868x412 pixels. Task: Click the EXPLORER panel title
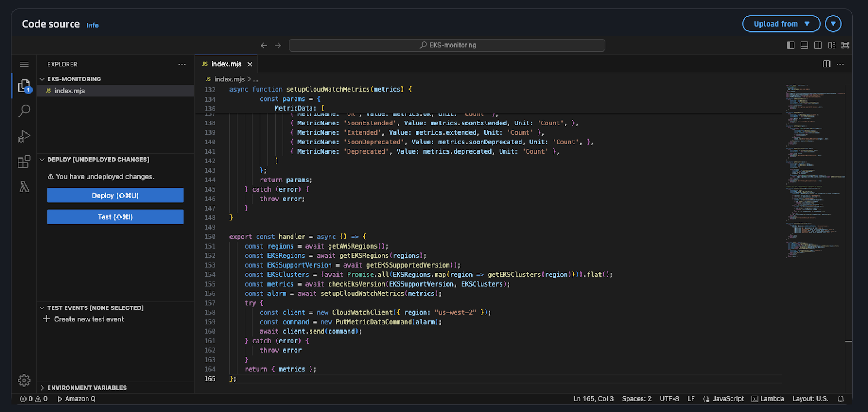pyautogui.click(x=62, y=64)
